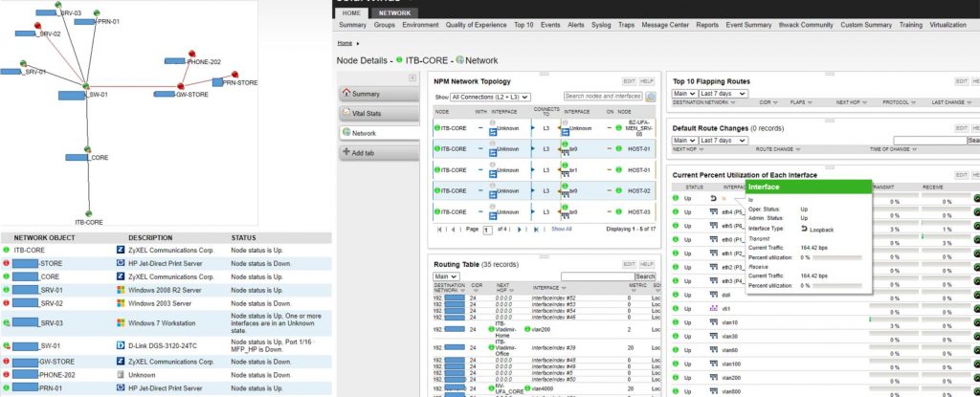Click EDIT on Current Percent Utilization widget
Image resolution: width=980 pixels, height=397 pixels.
coord(961,175)
